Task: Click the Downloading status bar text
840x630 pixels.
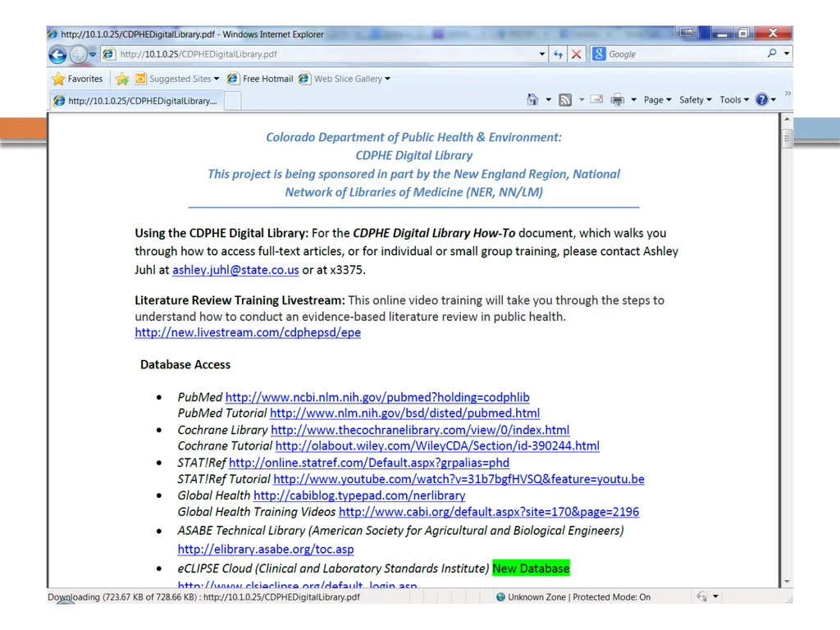Action: tap(203, 597)
